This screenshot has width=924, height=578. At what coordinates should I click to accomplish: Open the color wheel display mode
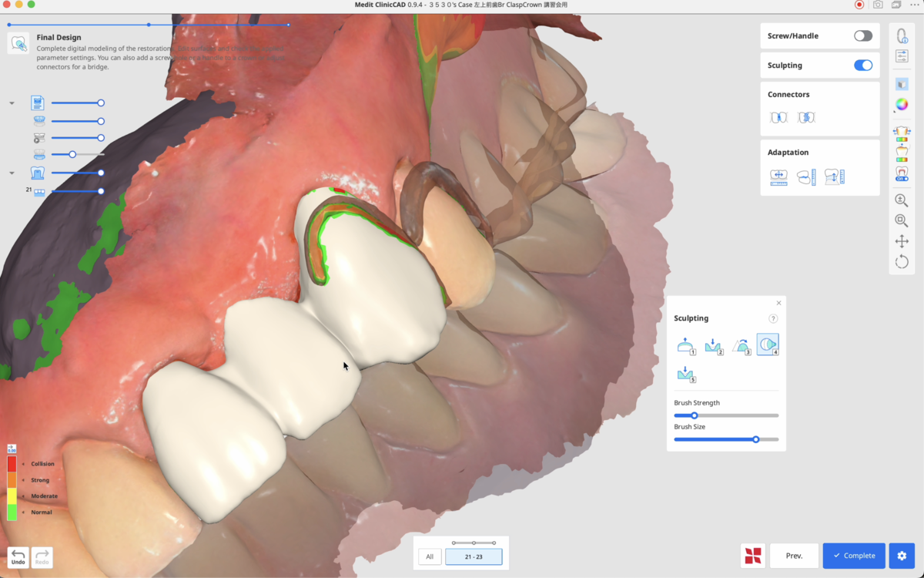click(902, 105)
